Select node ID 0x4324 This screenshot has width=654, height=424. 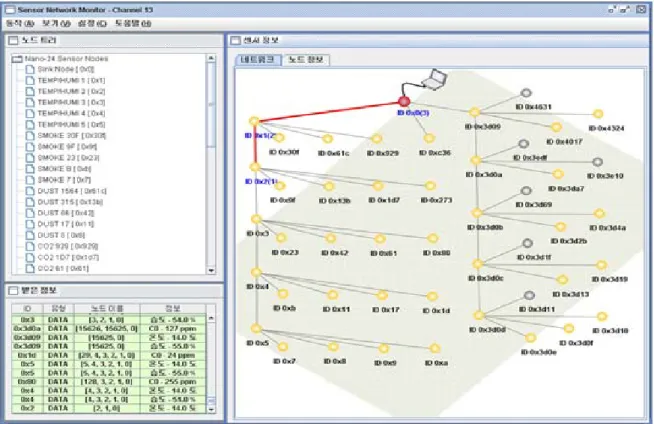pos(598,113)
